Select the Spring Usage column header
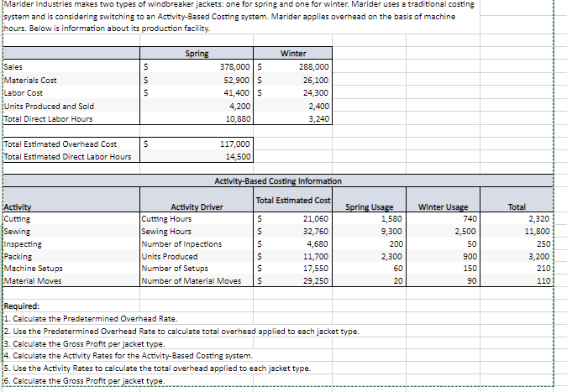 [x=369, y=200]
